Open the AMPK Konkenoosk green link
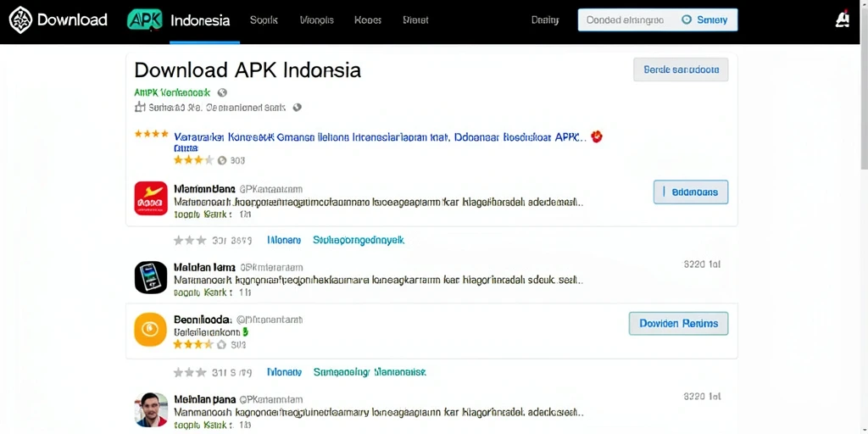Viewport: 868px width, 434px height. pos(172,92)
